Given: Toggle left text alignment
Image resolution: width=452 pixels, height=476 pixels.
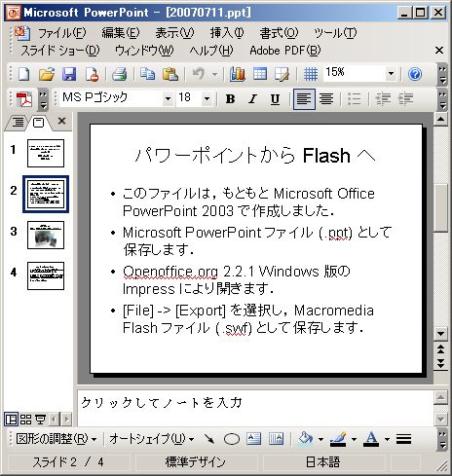Looking at the screenshot, I should point(304,99).
